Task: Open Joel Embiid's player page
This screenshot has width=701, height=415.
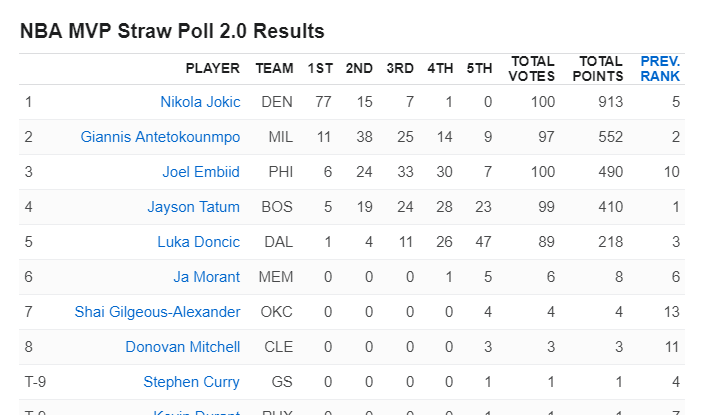Action: point(201,172)
